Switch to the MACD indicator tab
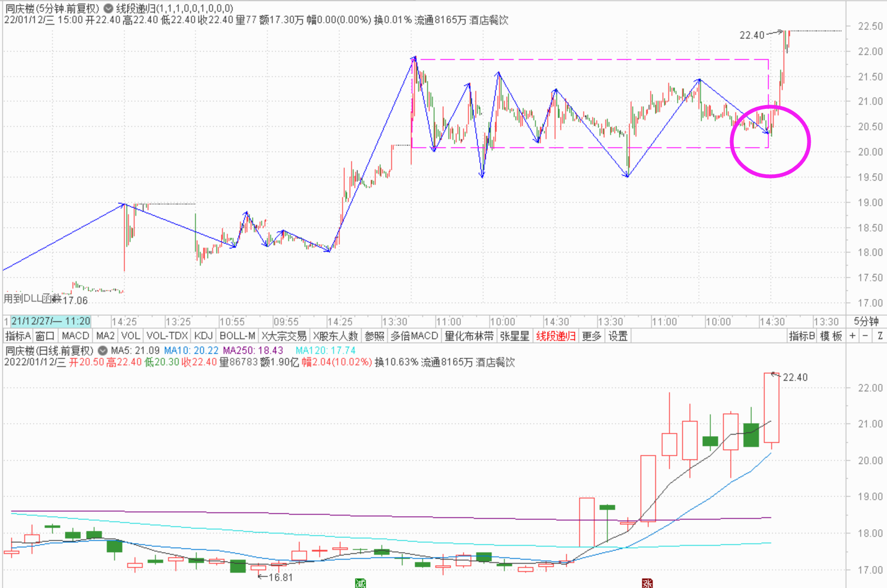This screenshot has width=887, height=588. (x=75, y=336)
